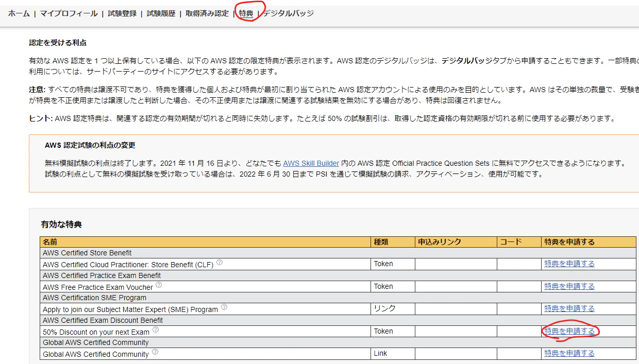
Task: Click the '50% Discount on your next Exam' text
Action: pyautogui.click(x=96, y=332)
